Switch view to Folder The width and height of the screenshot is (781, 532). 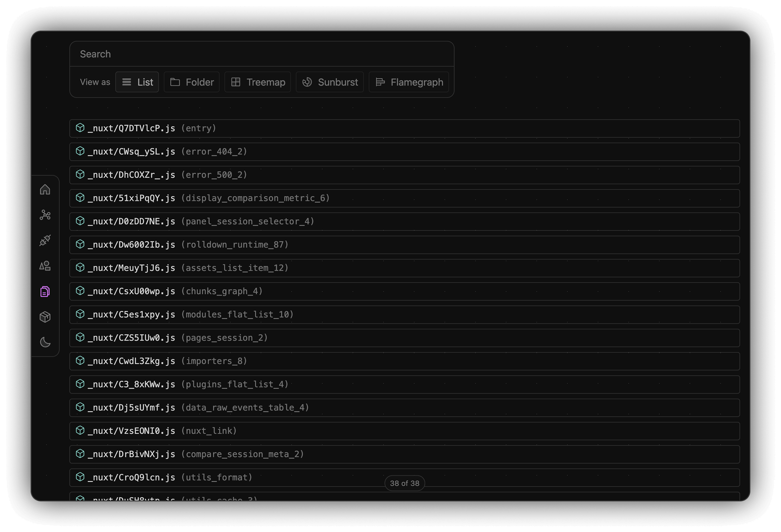191,82
